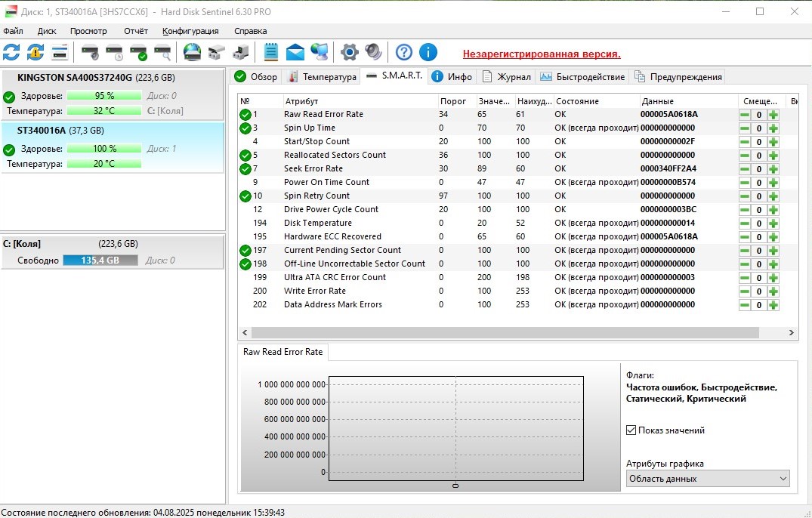This screenshot has height=518, width=812.
Task: Increase offset for Raw Read Error Rate
Action: point(773,115)
